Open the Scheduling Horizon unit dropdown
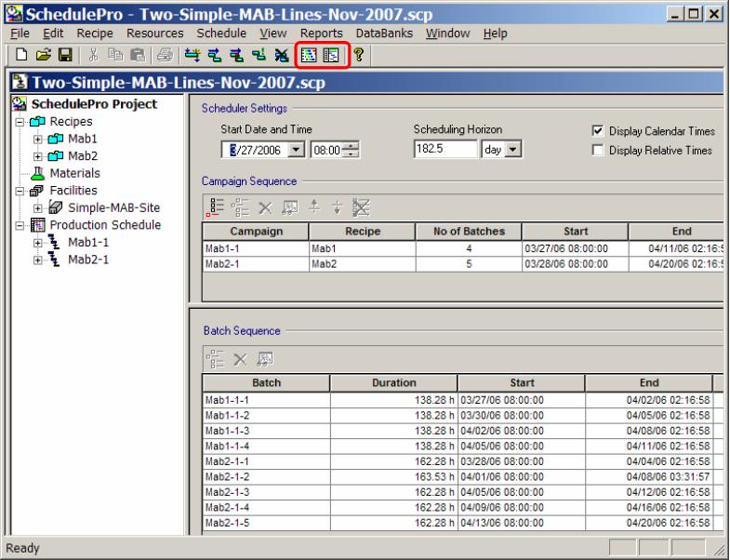Image resolution: width=730 pixels, height=560 pixels. (x=509, y=150)
